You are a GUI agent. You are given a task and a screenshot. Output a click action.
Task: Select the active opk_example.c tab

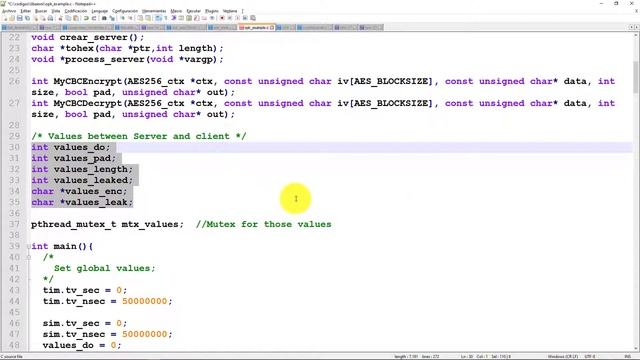point(255,27)
